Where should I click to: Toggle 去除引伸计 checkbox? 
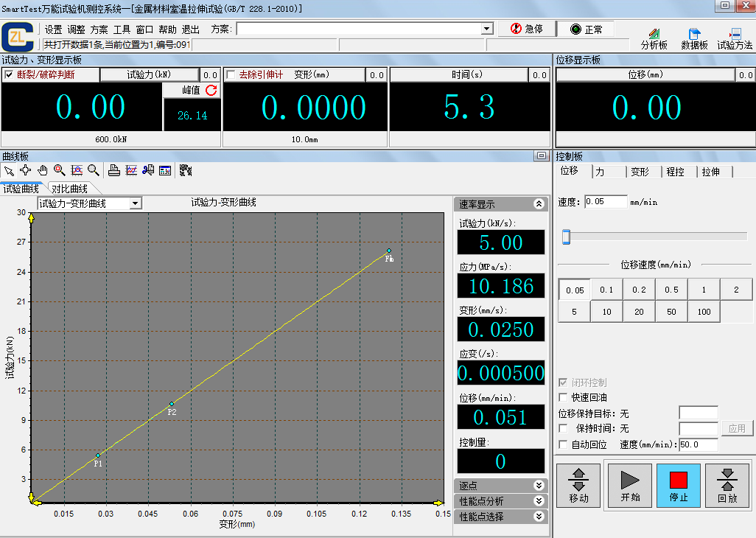click(231, 74)
